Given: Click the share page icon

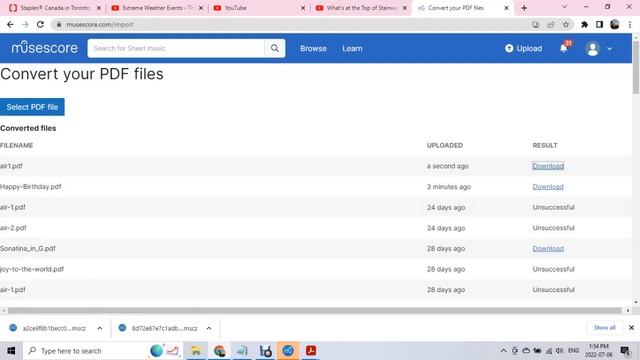Looking at the screenshot, I should coord(551,24).
